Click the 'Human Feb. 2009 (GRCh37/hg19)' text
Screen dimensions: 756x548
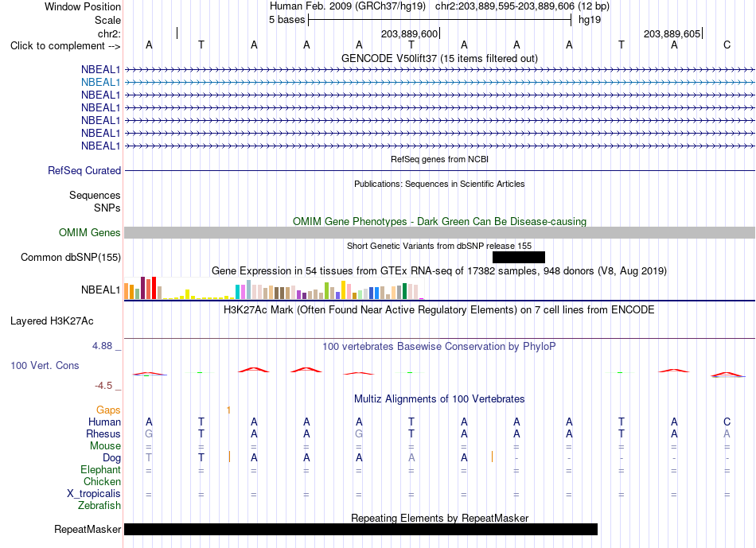pyautogui.click(x=348, y=6)
